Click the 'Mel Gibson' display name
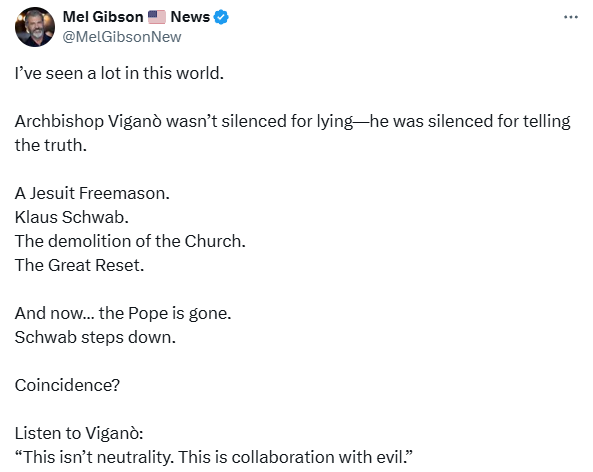The height and width of the screenshot is (472, 593). [x=103, y=17]
